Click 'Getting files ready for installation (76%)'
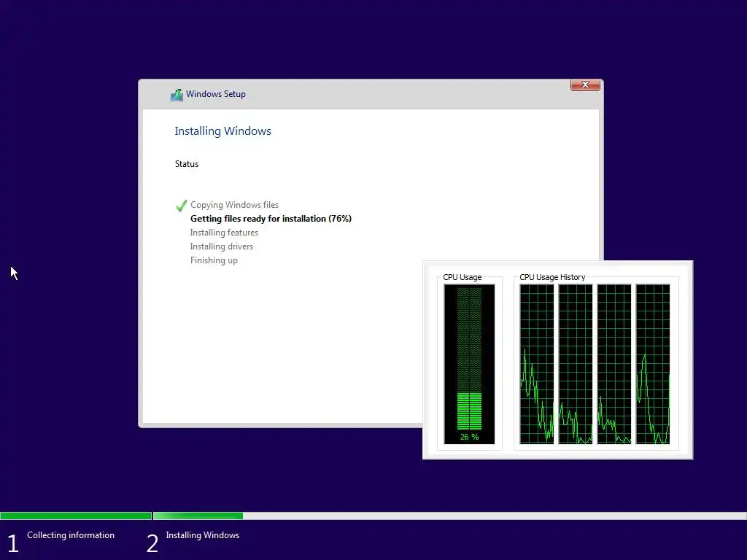The height and width of the screenshot is (560, 747). tap(271, 219)
